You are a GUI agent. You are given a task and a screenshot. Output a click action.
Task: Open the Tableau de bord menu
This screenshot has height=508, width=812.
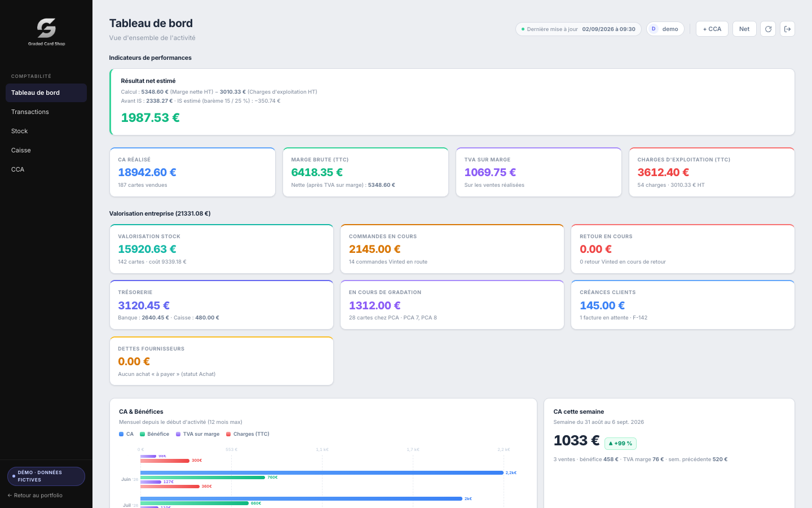point(46,93)
